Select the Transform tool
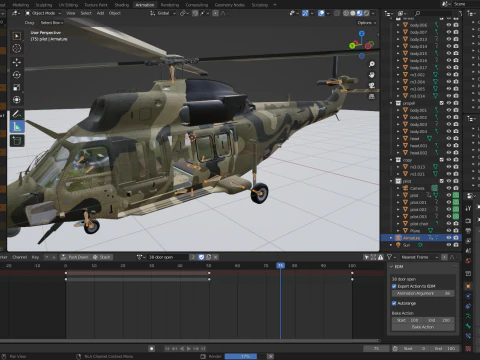The height and width of the screenshot is (360, 480). pos(17,100)
